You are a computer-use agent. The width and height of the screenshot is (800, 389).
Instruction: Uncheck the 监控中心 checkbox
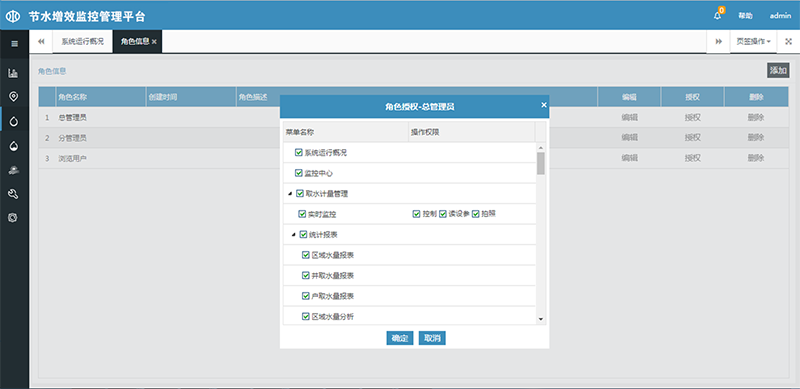[298, 173]
